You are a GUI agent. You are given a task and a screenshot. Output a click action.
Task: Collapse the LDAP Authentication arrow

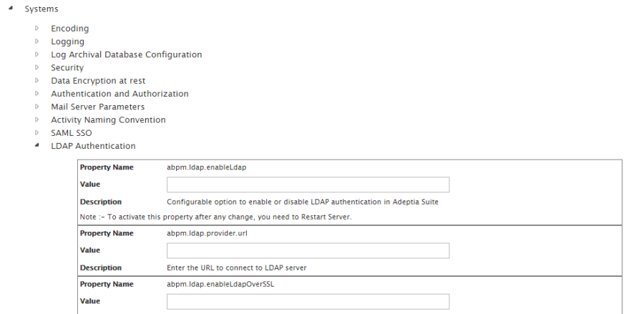click(x=36, y=146)
